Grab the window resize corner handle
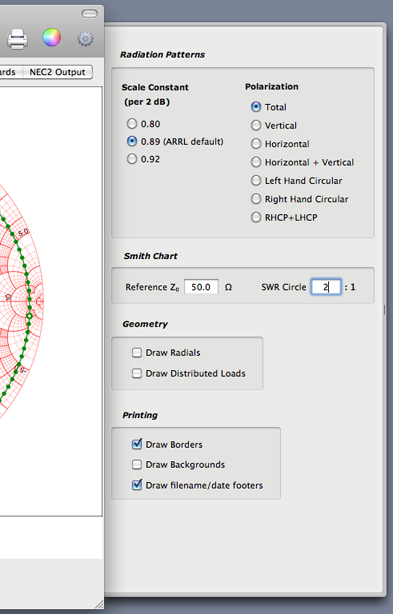The image size is (393, 614). tap(99, 604)
